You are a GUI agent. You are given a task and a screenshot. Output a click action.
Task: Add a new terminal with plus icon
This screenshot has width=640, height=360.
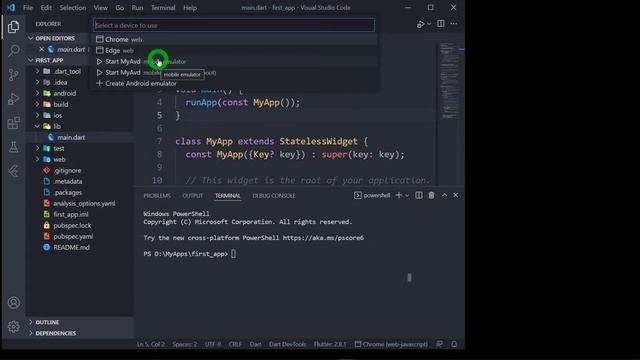[x=399, y=196]
